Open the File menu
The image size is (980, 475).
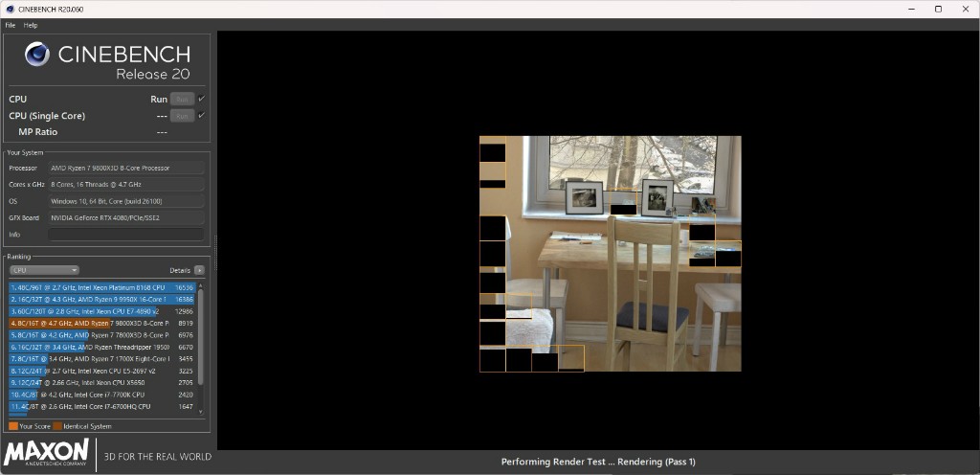(11, 25)
